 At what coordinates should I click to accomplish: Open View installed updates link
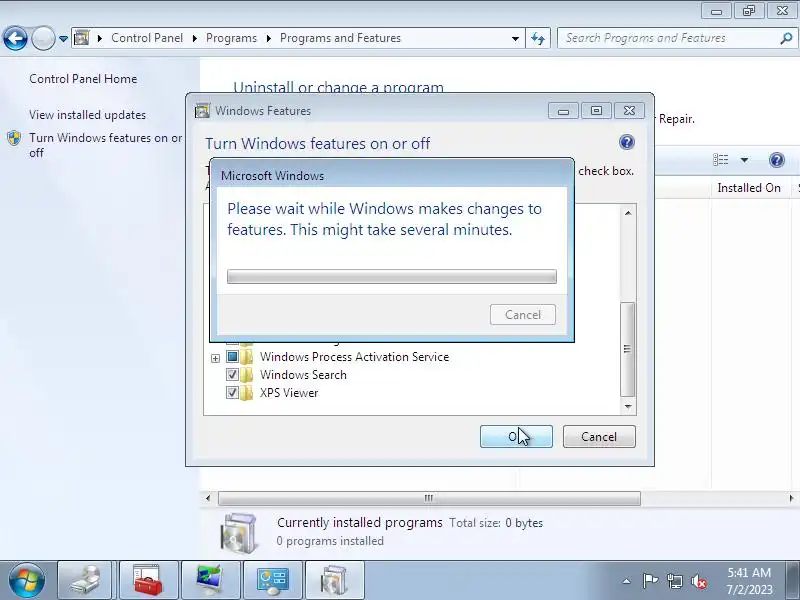[x=87, y=115]
